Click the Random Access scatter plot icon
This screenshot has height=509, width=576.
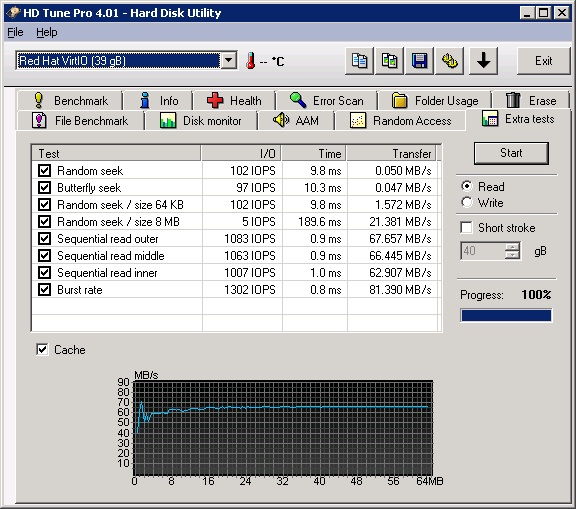pyautogui.click(x=358, y=120)
